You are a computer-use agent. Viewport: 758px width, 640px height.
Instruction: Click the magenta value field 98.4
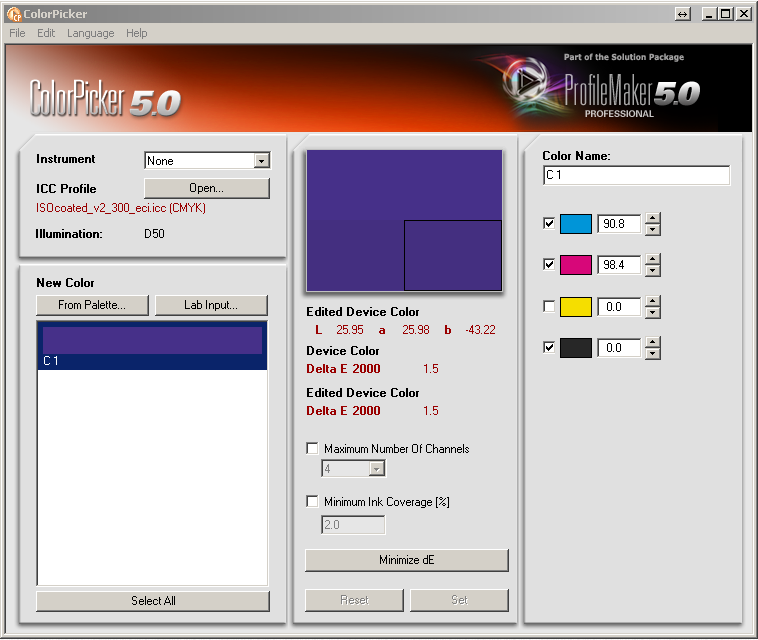pos(619,265)
